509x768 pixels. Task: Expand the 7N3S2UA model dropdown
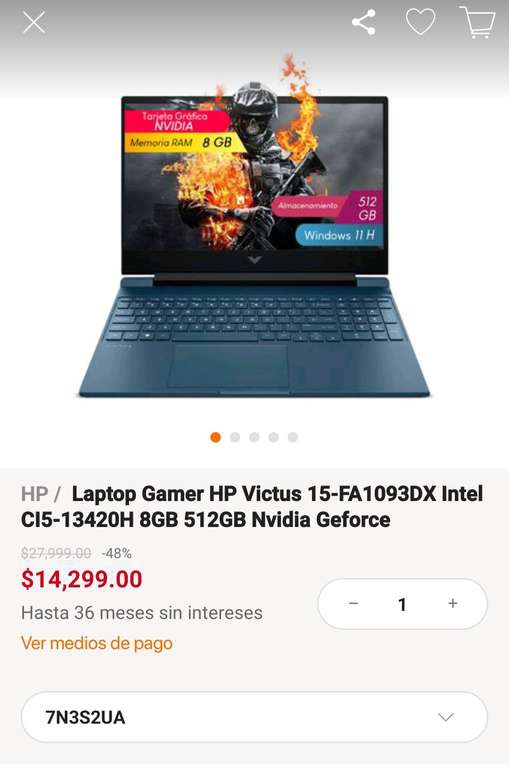[x=254, y=717]
